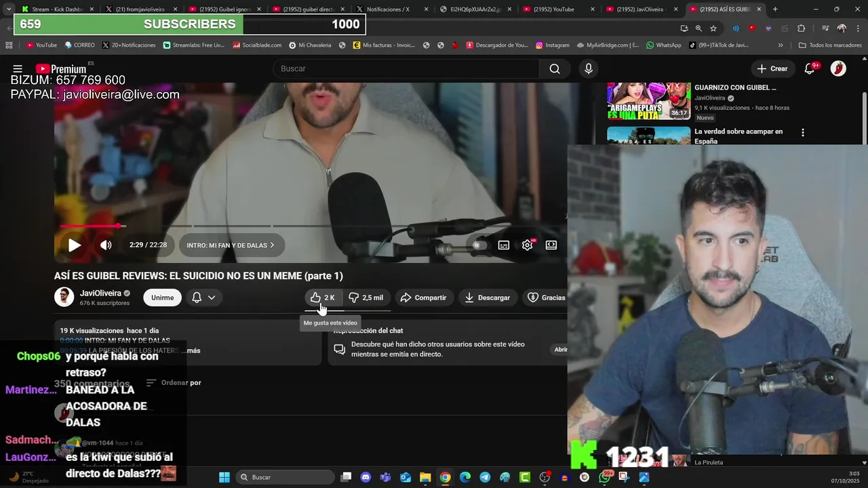The height and width of the screenshot is (488, 868).
Task: Open La verdad sobre acampar en España title
Action: (738, 136)
